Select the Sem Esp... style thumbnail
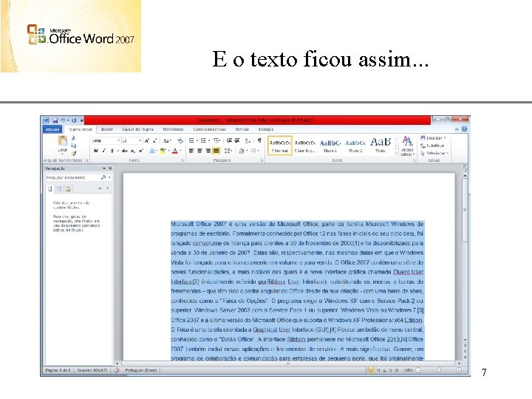532x399 pixels. (304, 146)
